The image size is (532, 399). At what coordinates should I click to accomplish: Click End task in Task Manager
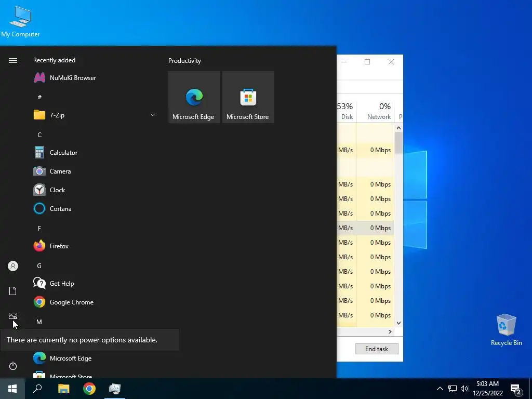tap(377, 349)
